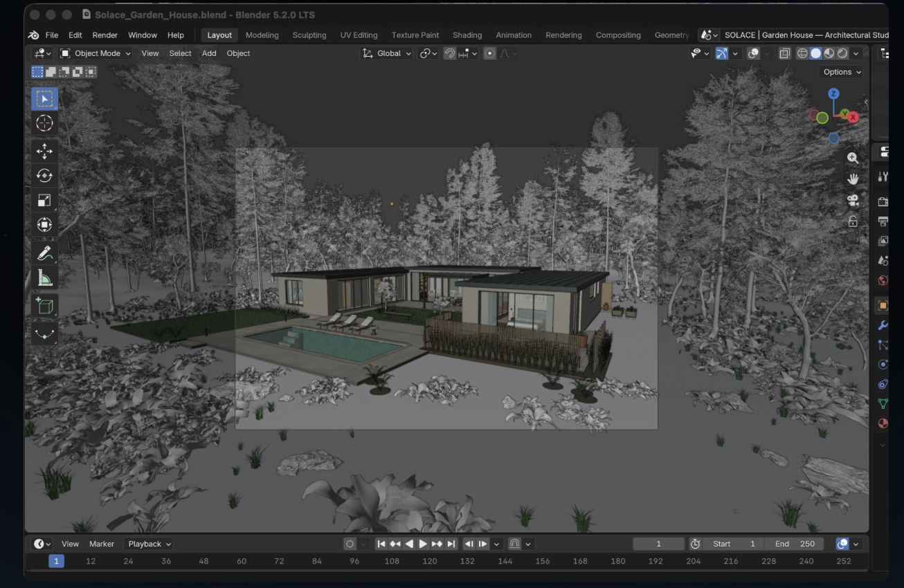Screen dimensions: 904x588
Task: Choose subtract selection mode icon
Action: point(64,72)
